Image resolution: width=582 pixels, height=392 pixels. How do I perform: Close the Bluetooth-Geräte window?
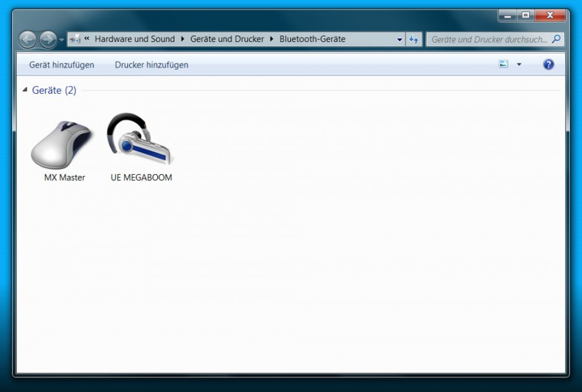coord(550,16)
